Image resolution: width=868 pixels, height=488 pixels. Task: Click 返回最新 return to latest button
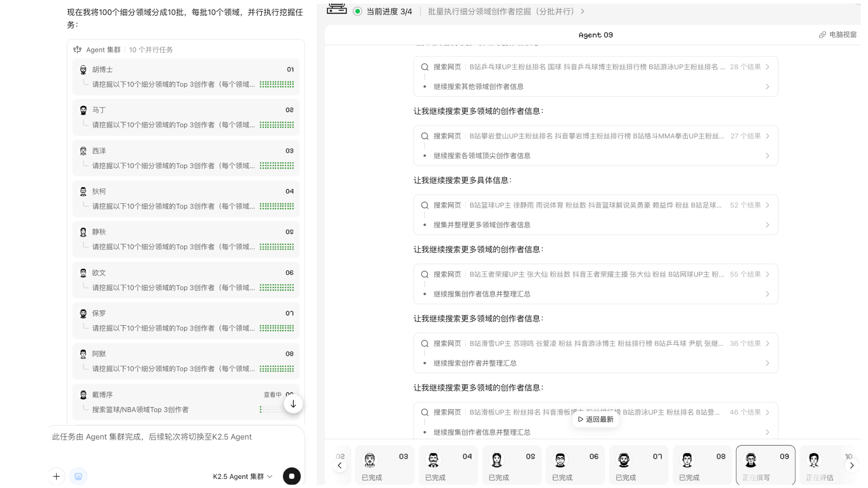click(595, 419)
